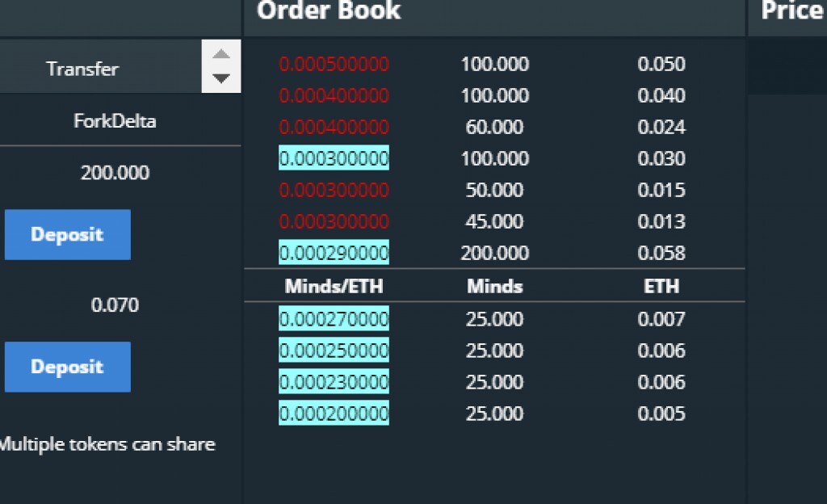This screenshot has width=827, height=504.
Task: Click the ForkDelta label in the transfer panel
Action: pos(115,121)
